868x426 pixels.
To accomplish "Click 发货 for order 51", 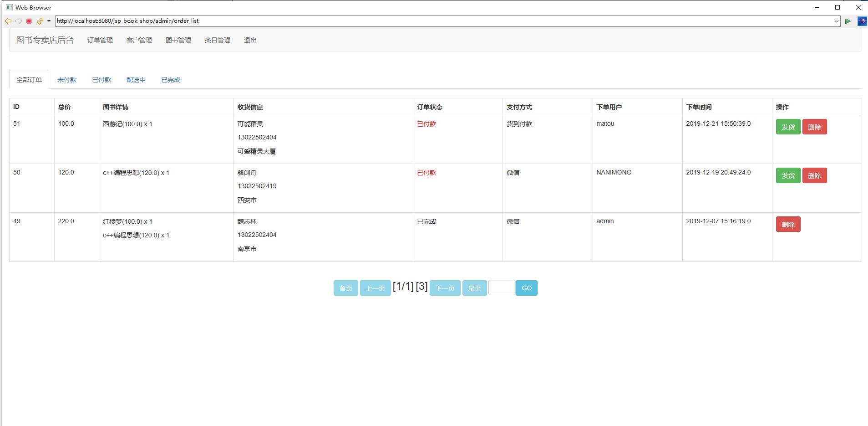I will (x=788, y=127).
